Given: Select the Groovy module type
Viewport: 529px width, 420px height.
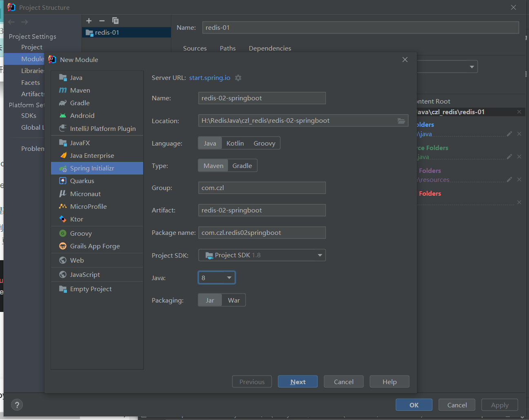Looking at the screenshot, I should click(97, 233).
